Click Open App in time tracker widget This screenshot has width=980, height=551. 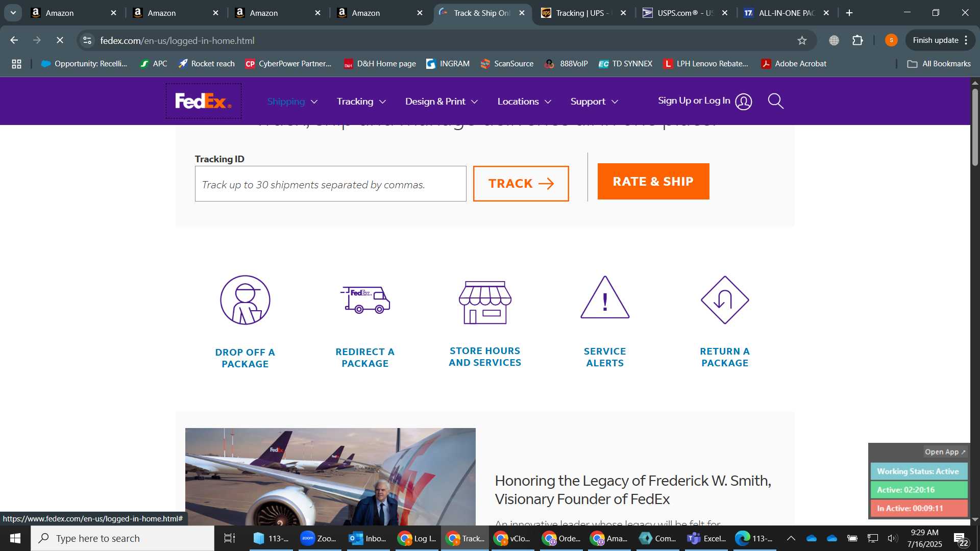pyautogui.click(x=945, y=452)
